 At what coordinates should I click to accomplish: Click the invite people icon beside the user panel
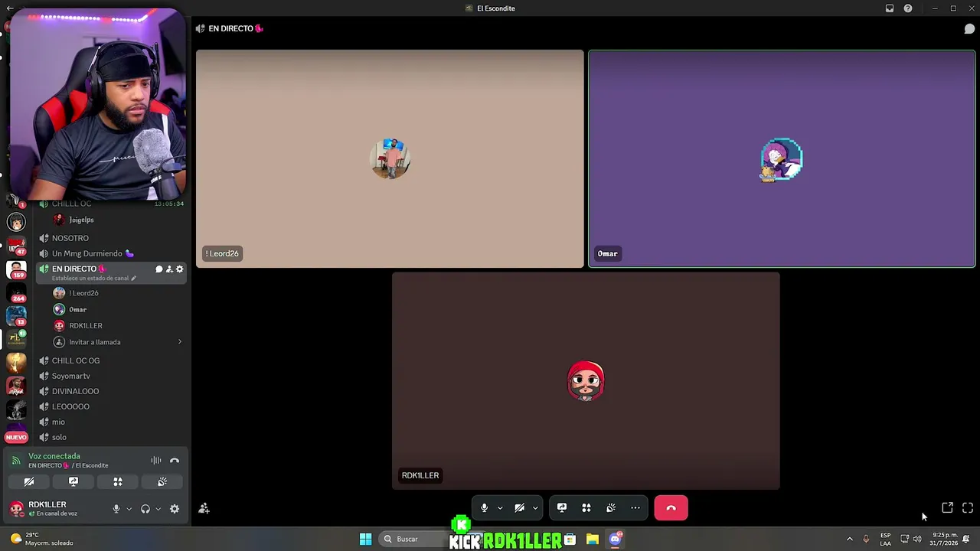point(204,509)
